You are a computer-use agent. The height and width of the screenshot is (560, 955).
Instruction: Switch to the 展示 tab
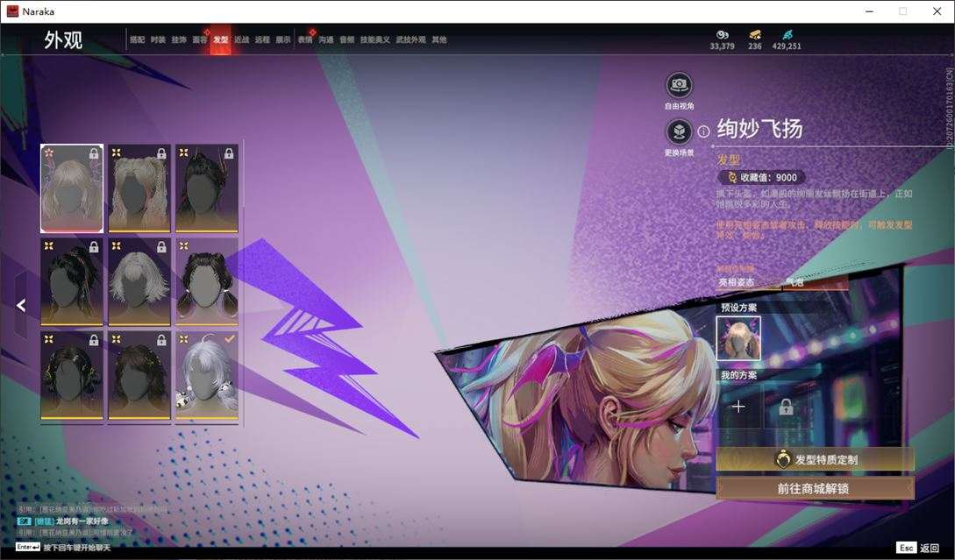283,39
